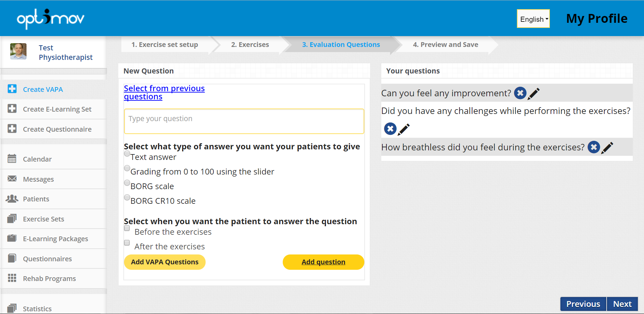Click the Next button
The image size is (644, 314).
click(x=622, y=304)
